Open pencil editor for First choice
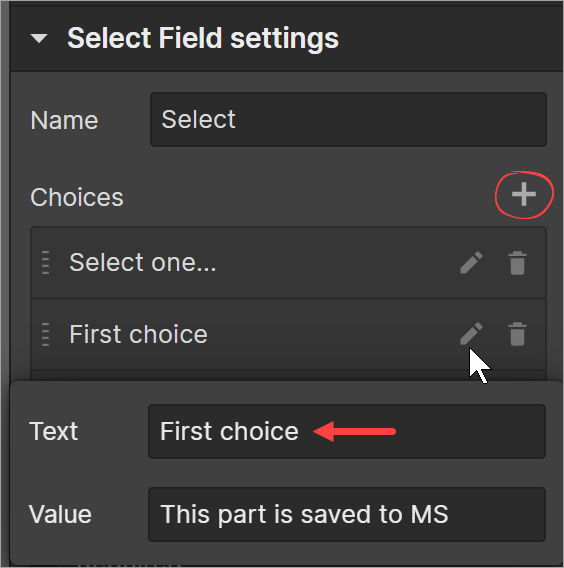Image resolution: width=564 pixels, height=568 pixels. click(471, 333)
